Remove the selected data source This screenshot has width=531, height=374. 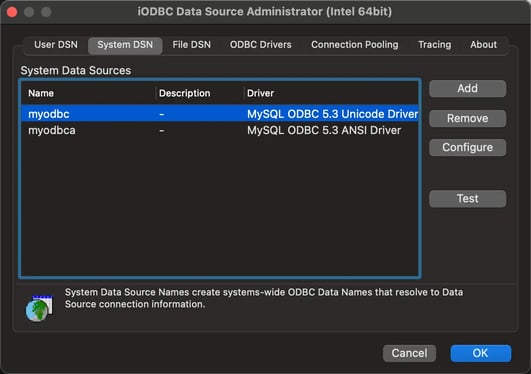pos(468,118)
